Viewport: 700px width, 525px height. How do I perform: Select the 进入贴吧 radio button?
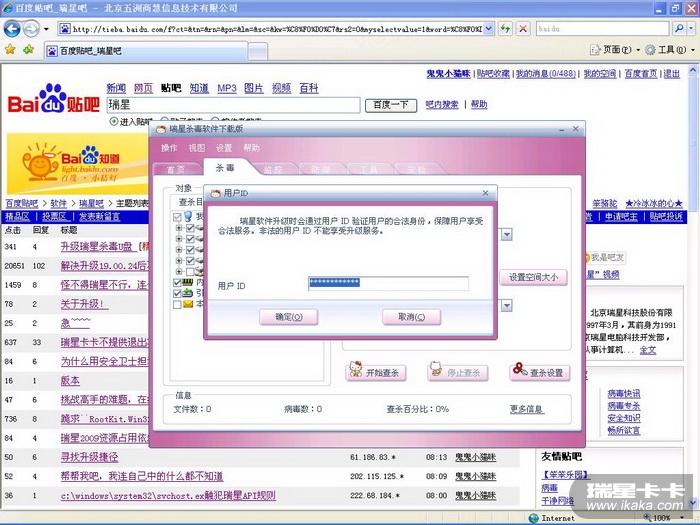[x=114, y=121]
